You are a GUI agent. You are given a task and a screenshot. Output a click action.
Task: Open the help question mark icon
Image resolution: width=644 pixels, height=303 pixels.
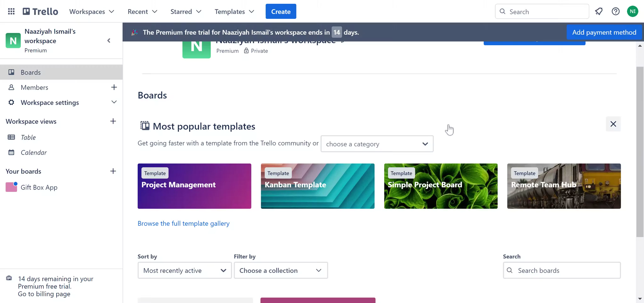pyautogui.click(x=616, y=12)
